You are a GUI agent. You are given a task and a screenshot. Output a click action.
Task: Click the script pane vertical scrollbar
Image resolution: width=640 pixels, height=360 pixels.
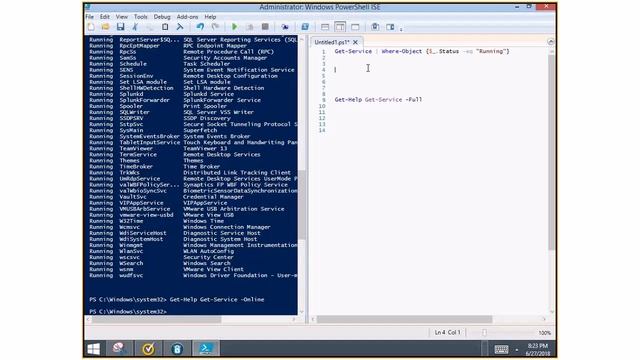coord(551,151)
